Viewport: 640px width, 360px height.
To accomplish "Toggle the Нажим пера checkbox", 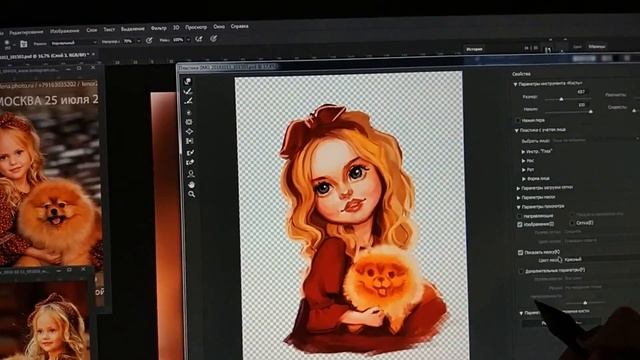I will [x=518, y=120].
